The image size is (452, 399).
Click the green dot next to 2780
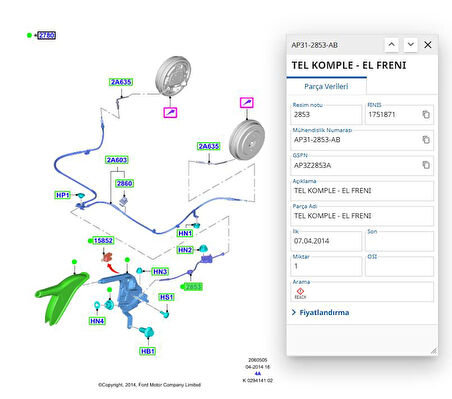tap(29, 35)
